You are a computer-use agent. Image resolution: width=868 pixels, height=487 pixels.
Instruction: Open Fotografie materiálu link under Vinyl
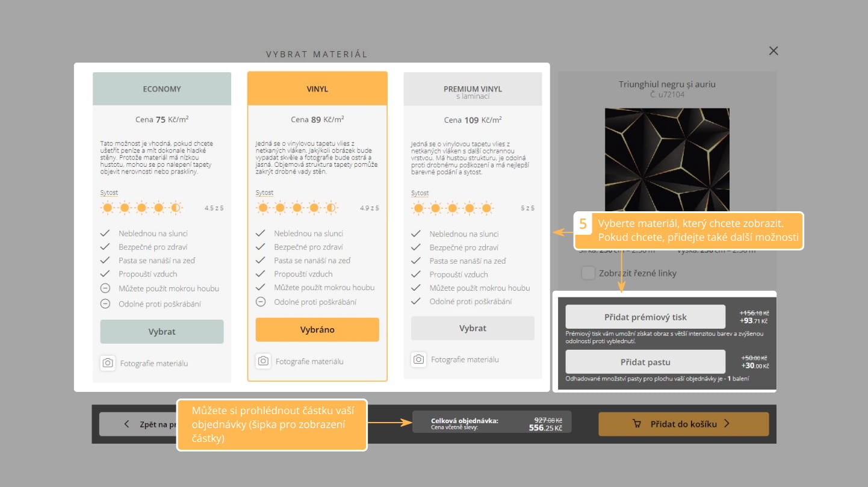309,361
